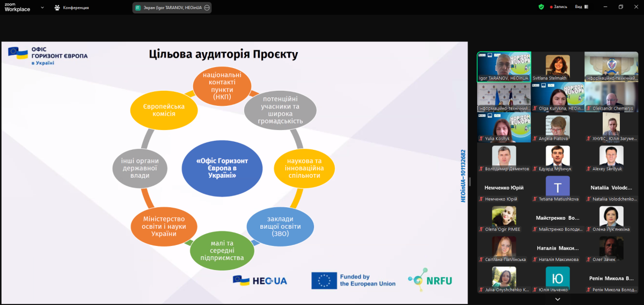Open the Вид view layout menu
The width and height of the screenshot is (644, 305).
click(x=581, y=7)
